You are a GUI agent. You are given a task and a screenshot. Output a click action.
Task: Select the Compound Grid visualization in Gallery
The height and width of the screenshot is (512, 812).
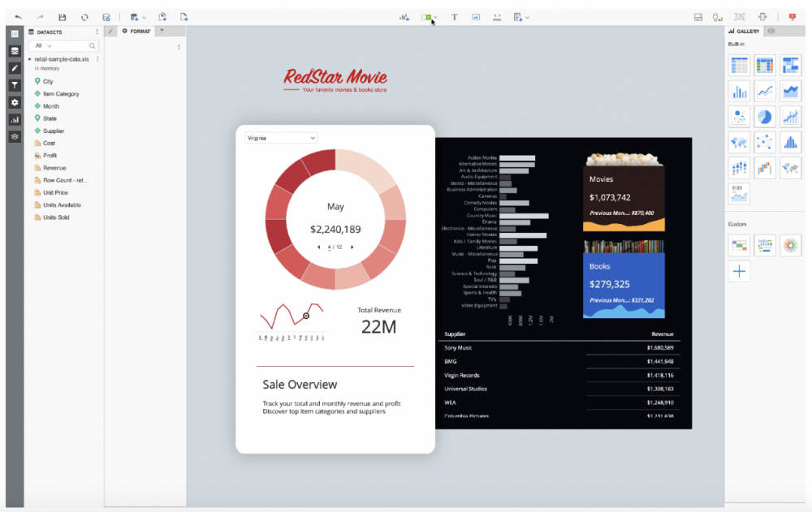point(765,66)
